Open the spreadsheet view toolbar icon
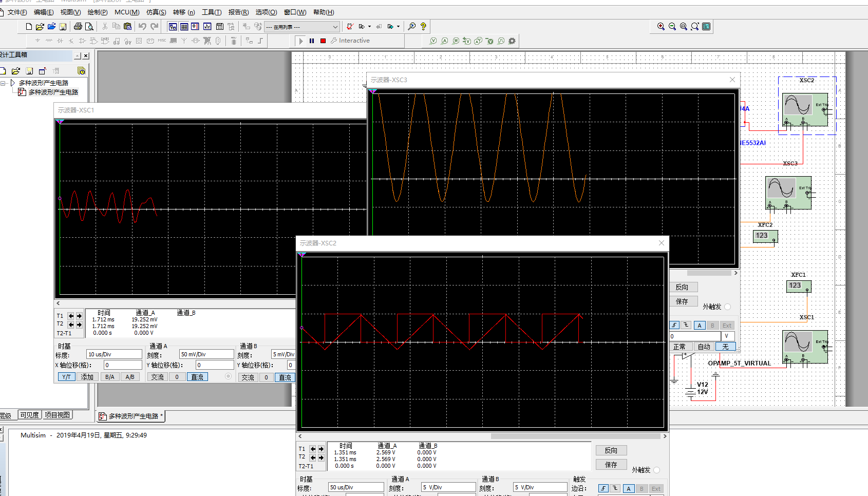Image resolution: width=868 pixels, height=496 pixels. pyautogui.click(x=184, y=27)
